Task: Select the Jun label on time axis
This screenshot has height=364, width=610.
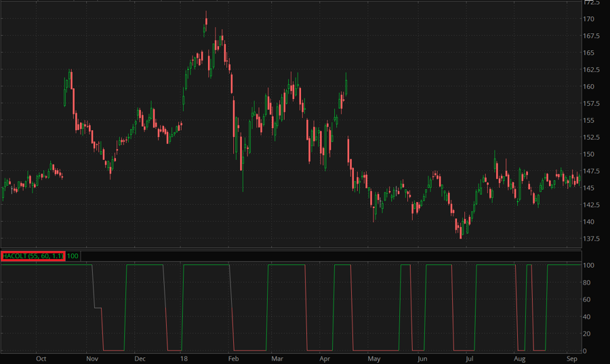Action: tap(422, 358)
